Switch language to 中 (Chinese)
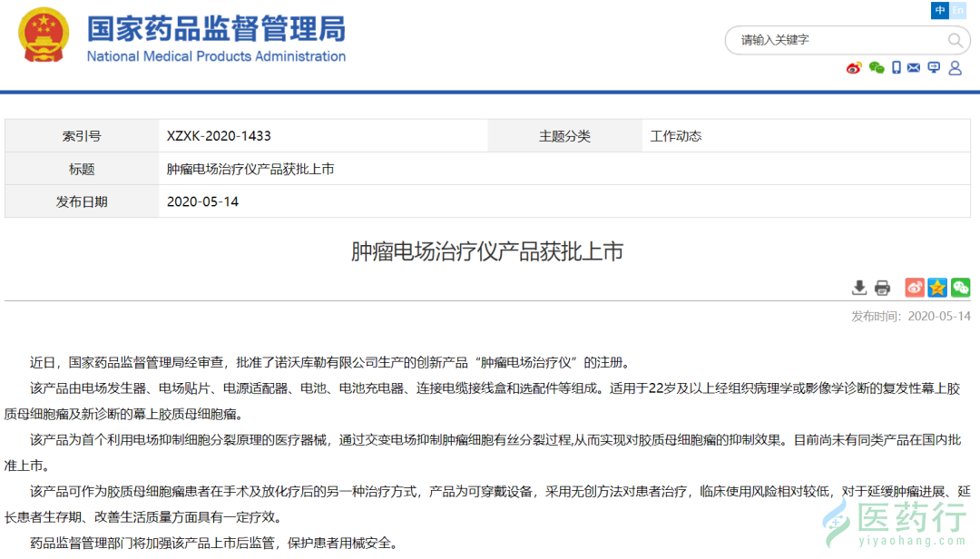Screen dimensions: 980x559 [x=939, y=10]
